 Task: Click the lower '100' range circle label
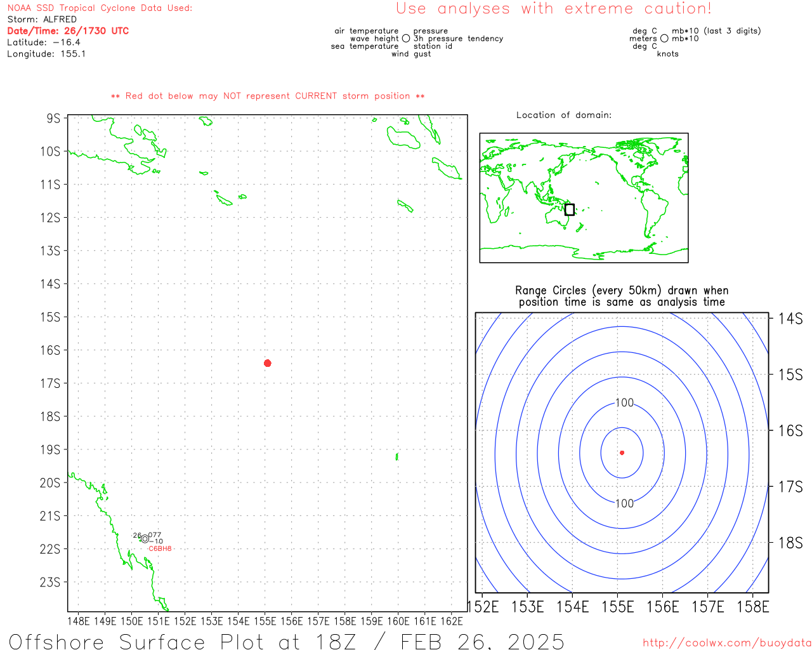pyautogui.click(x=625, y=503)
